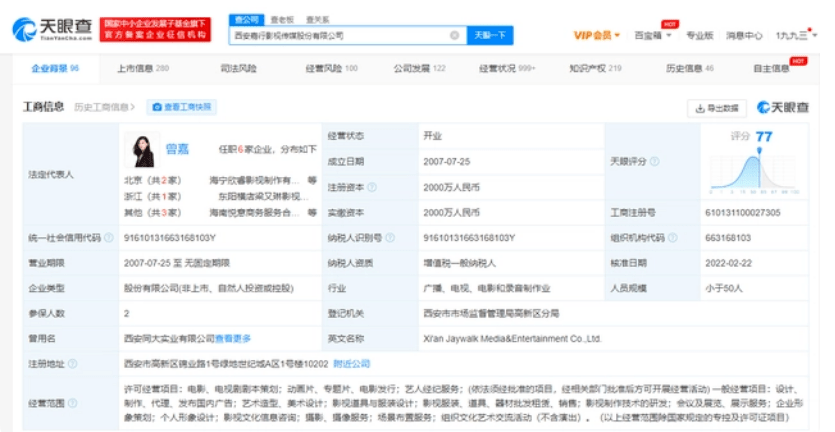Expand the user account menu 1九九三
This screenshot has width=835, height=432.
[x=796, y=36]
